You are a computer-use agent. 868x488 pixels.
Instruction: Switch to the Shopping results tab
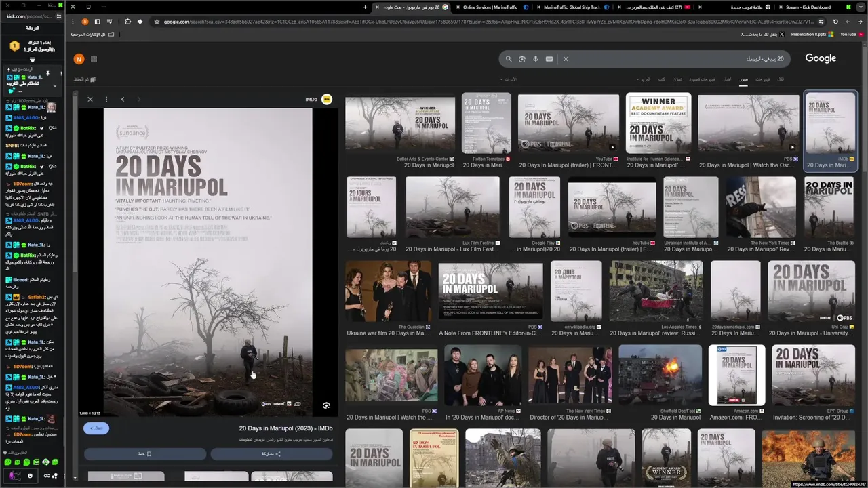(x=677, y=79)
